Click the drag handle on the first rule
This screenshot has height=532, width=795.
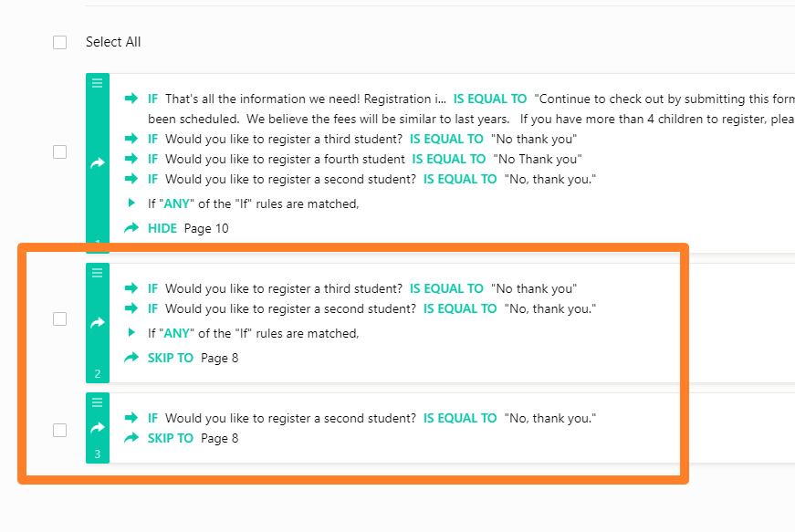tap(97, 82)
